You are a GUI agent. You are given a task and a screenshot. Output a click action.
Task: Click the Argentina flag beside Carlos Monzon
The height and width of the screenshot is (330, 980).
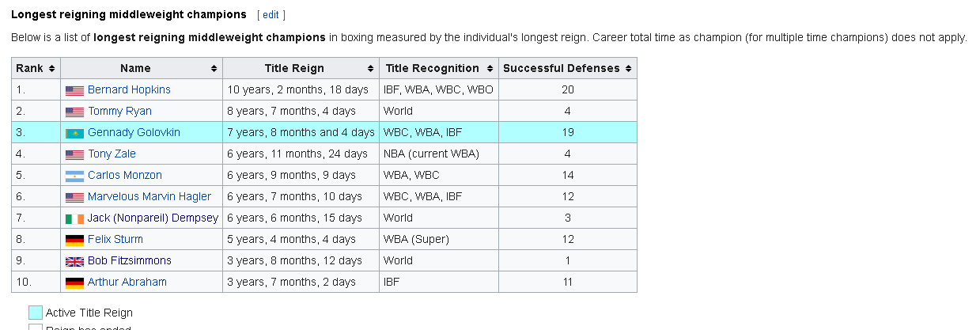(74, 176)
